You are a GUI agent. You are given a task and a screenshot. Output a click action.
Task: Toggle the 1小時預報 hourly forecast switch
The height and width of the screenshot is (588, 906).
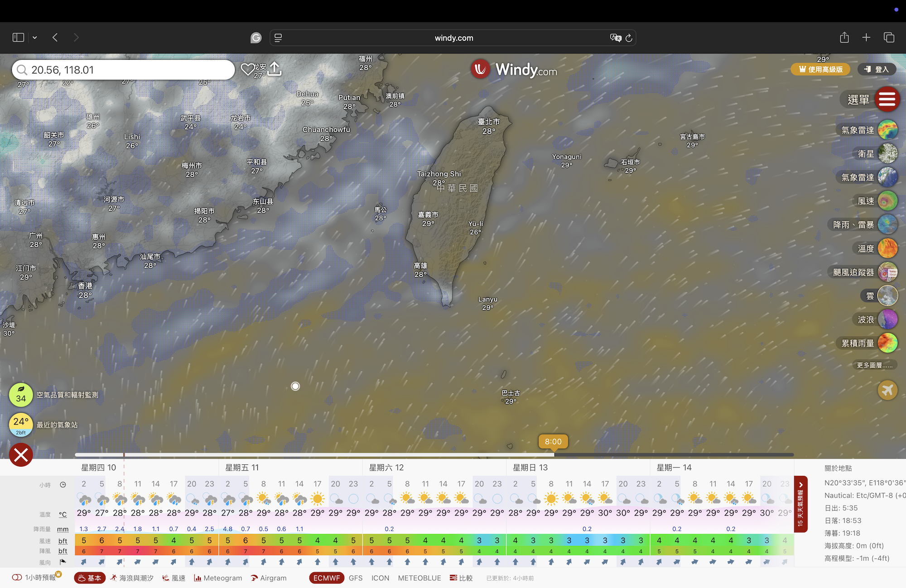click(x=17, y=578)
